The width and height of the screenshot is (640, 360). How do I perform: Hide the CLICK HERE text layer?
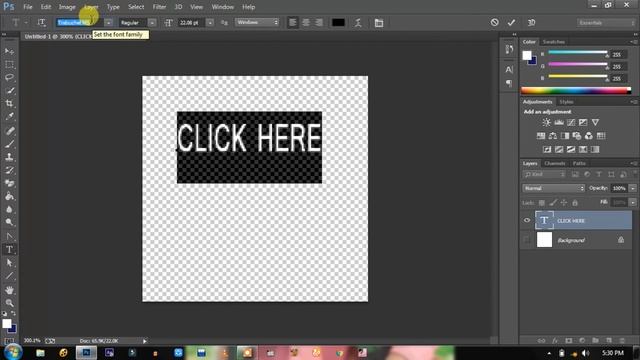point(527,220)
